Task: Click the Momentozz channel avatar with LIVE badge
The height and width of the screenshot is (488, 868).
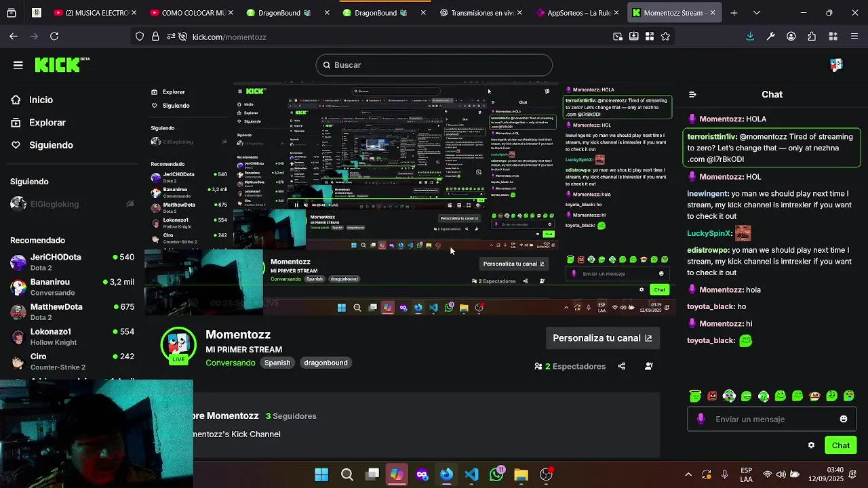Action: (x=178, y=346)
